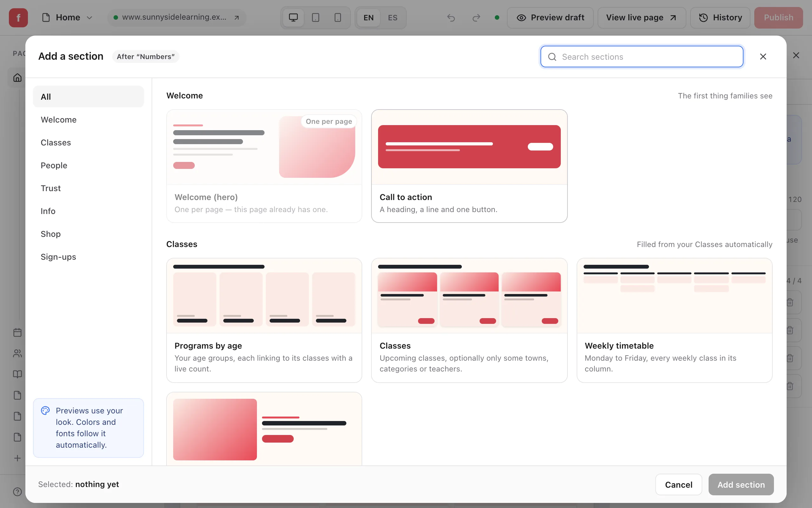The height and width of the screenshot is (508, 812).
Task: Click the Add section button
Action: [x=741, y=485]
